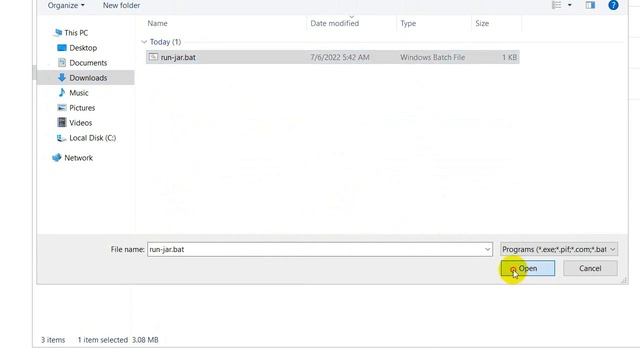
Task: Click the Windows Batch File type cell
Action: click(x=432, y=57)
